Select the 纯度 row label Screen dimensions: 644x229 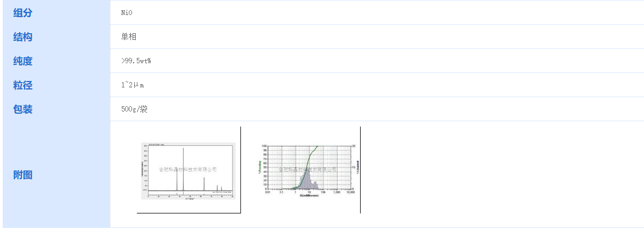(23, 61)
